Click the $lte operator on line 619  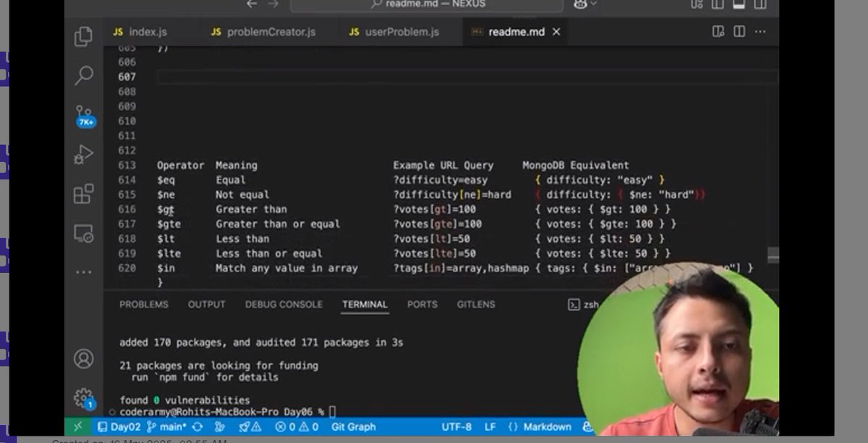(x=169, y=253)
